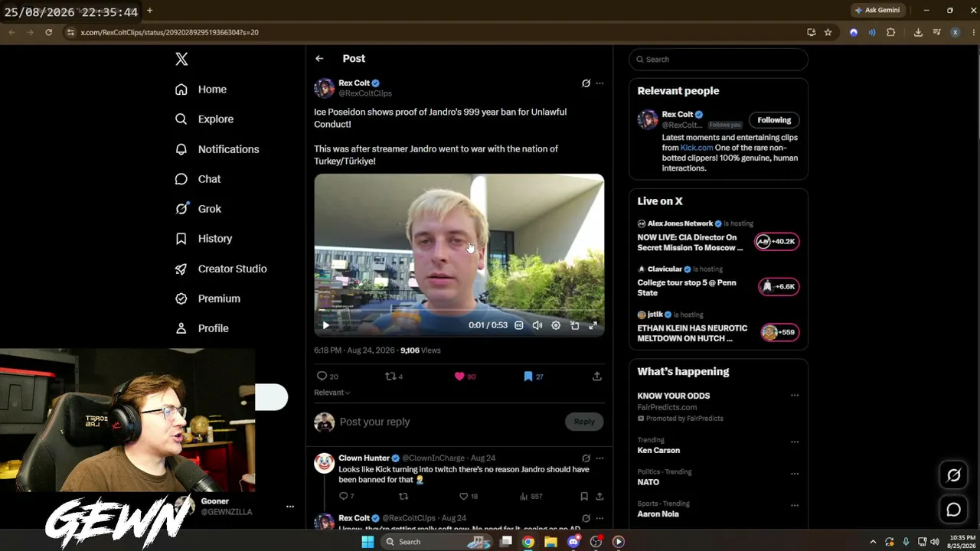Open more options for NATO trend
The height and width of the screenshot is (551, 980).
(x=795, y=473)
